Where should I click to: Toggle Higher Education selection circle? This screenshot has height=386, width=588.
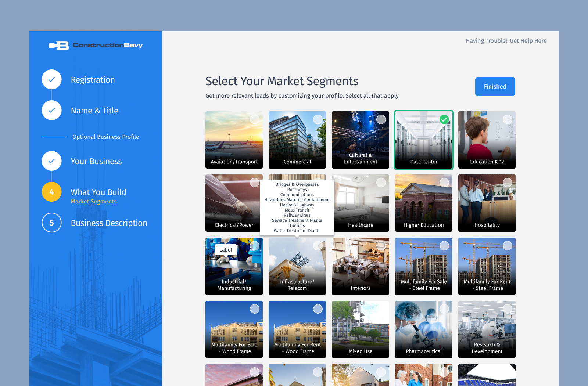point(444,183)
